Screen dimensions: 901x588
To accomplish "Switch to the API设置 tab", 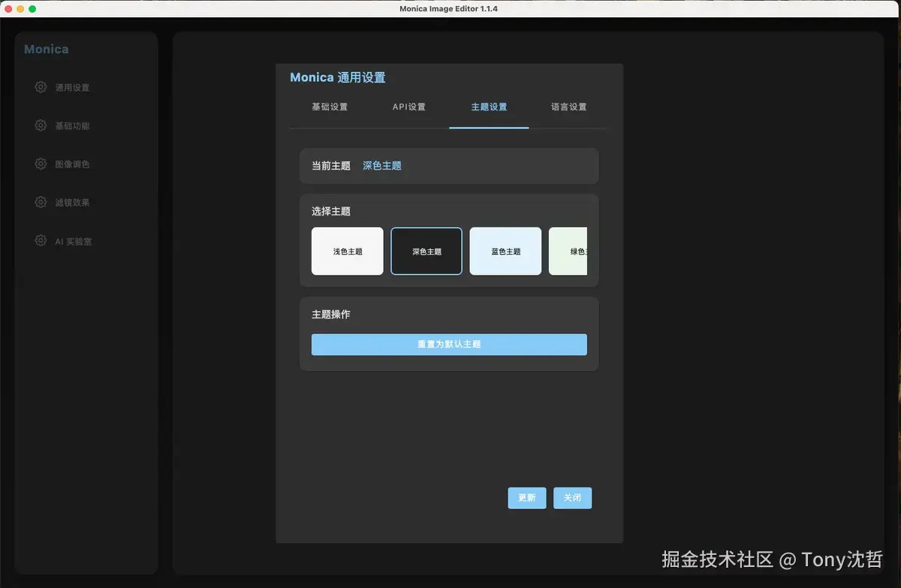I will tap(408, 107).
